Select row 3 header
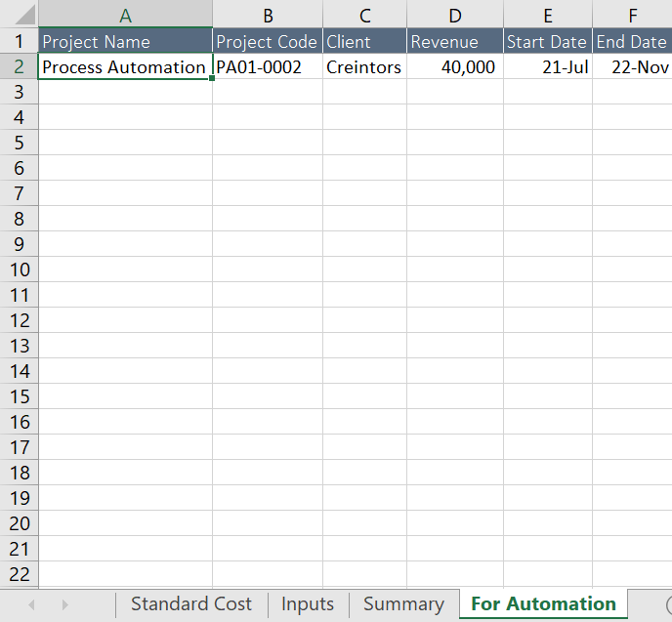672x622 pixels. tap(19, 92)
